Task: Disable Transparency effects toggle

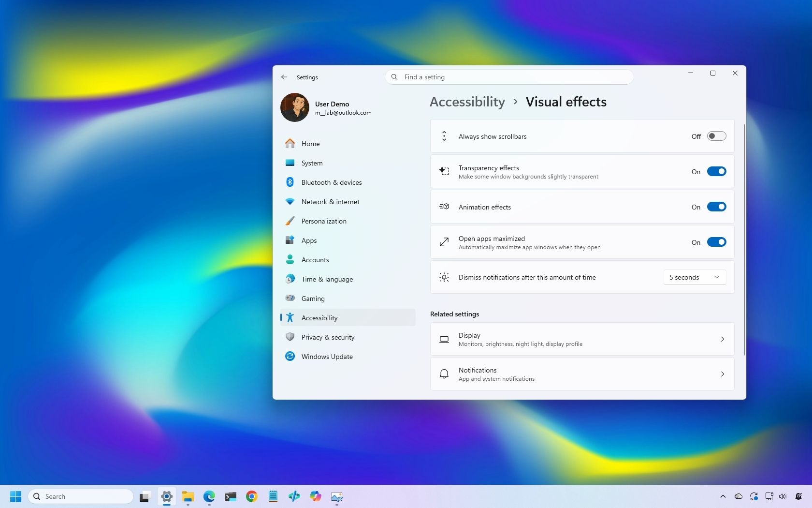Action: coord(716,171)
